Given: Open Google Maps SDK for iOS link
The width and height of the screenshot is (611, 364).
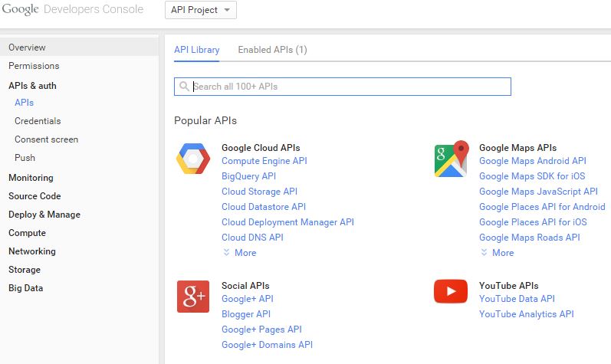Looking at the screenshot, I should [532, 176].
